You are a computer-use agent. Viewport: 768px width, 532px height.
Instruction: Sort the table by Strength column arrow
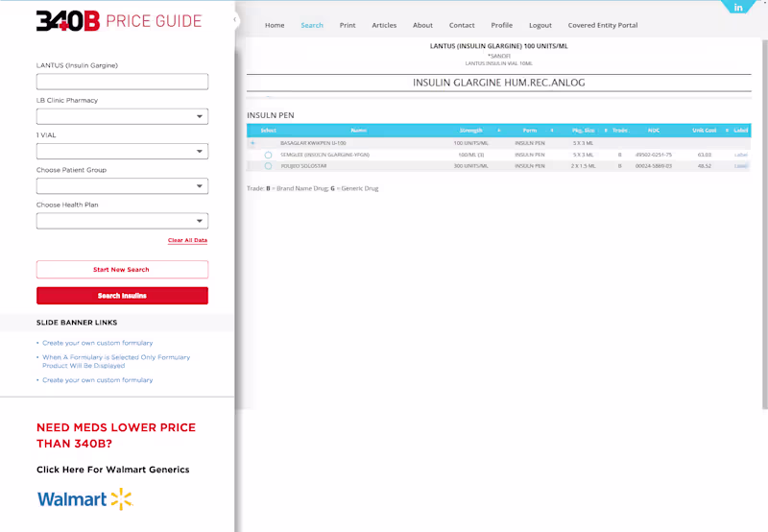click(x=498, y=131)
